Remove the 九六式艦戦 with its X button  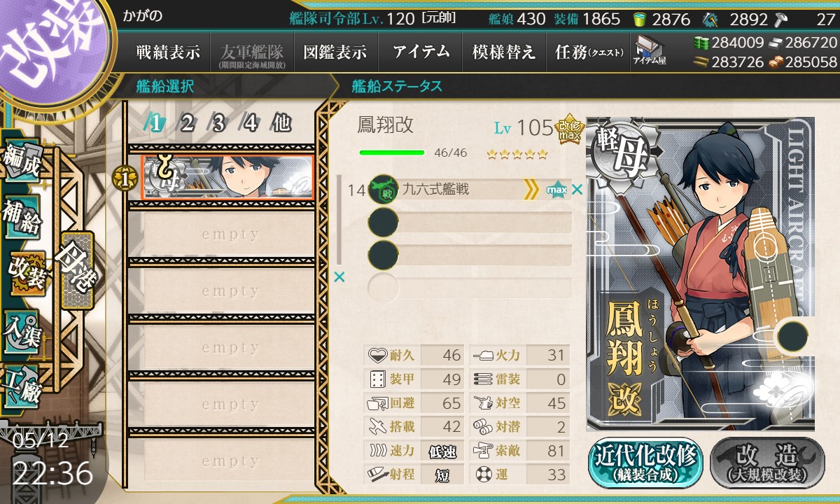(x=577, y=189)
